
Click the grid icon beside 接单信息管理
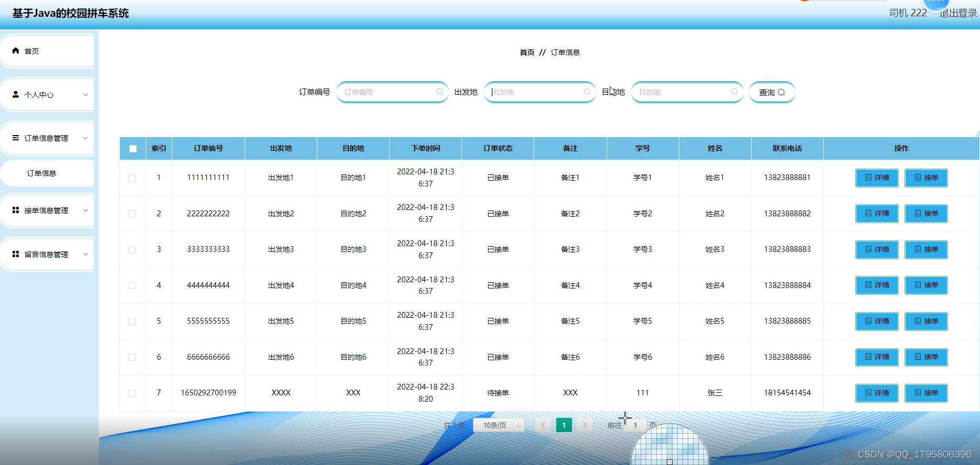[16, 210]
